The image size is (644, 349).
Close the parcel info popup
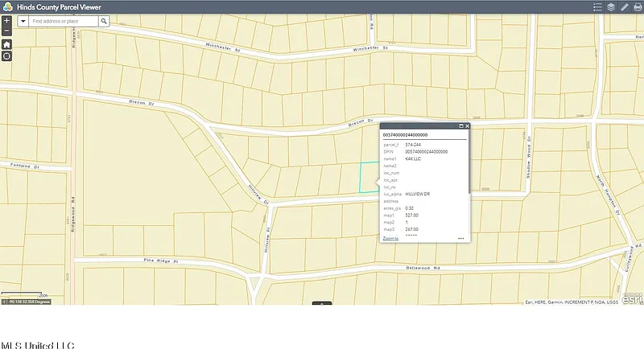tap(467, 126)
